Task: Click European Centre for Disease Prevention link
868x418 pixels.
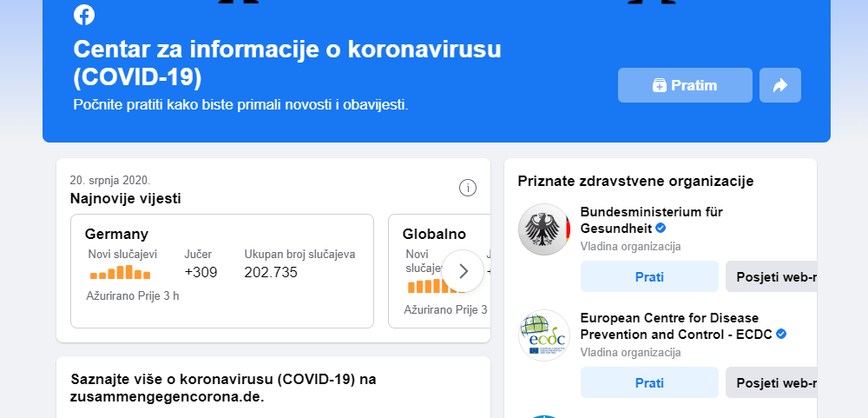Action: pos(676,326)
